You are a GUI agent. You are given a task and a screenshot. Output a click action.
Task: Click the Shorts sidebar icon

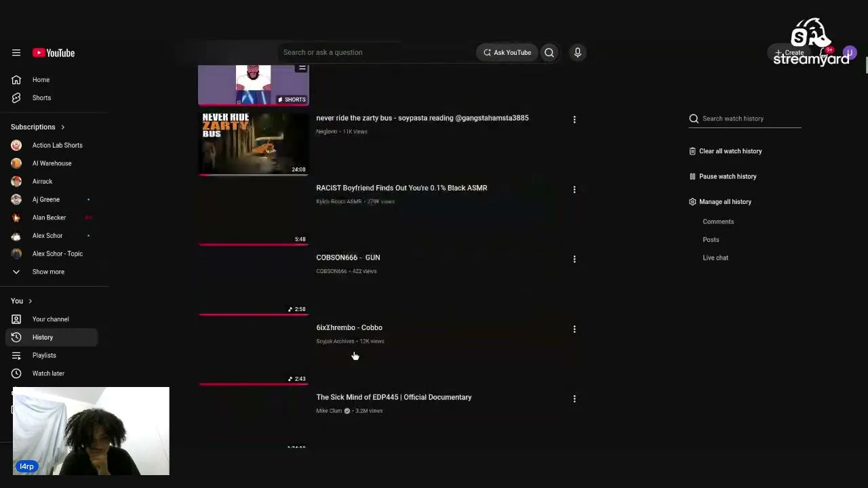tap(16, 98)
